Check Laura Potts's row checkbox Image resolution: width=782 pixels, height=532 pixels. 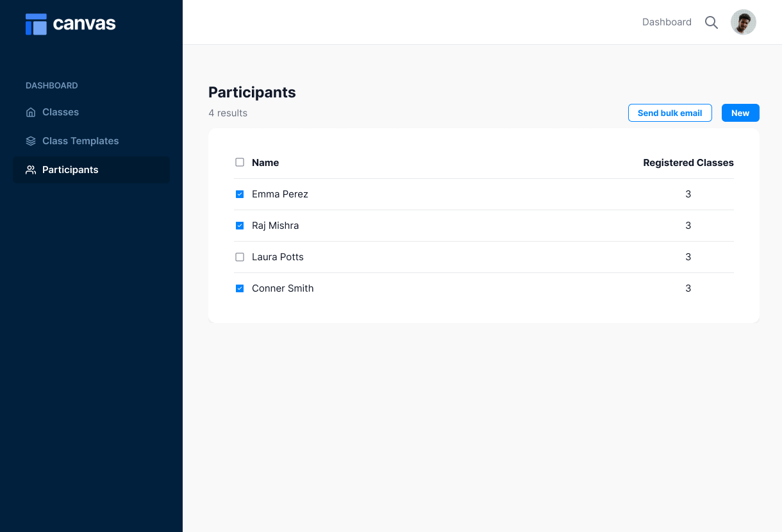click(x=240, y=256)
